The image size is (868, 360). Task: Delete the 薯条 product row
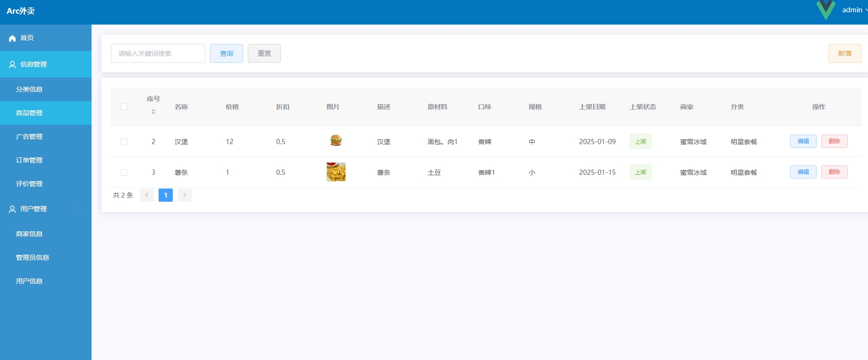tap(834, 172)
